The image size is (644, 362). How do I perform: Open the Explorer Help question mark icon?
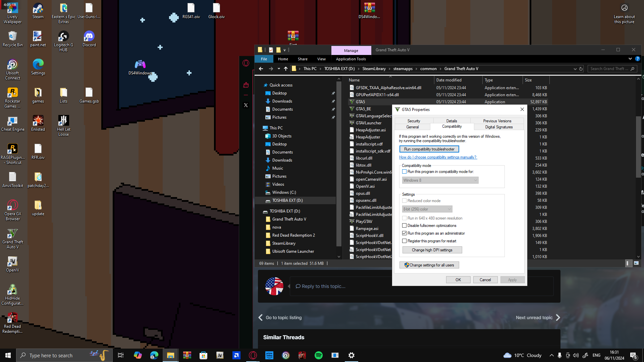pyautogui.click(x=637, y=59)
